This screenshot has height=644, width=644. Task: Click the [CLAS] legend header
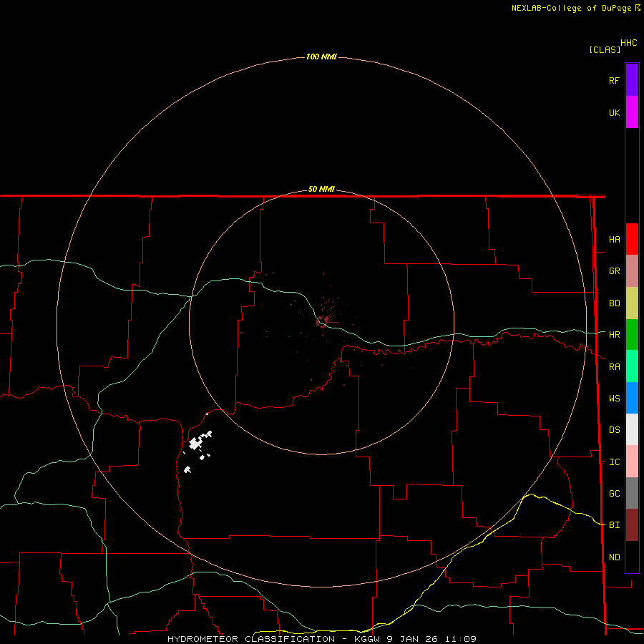pyautogui.click(x=605, y=49)
